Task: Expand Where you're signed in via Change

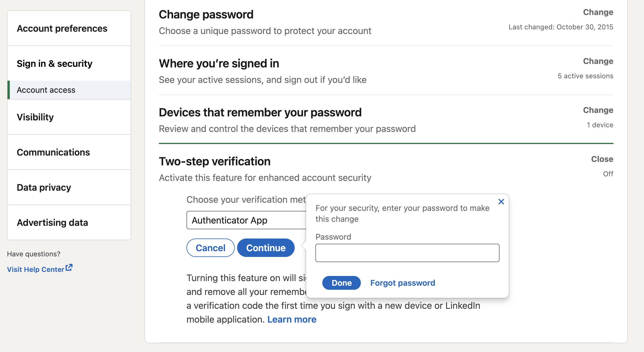Action: click(x=598, y=61)
